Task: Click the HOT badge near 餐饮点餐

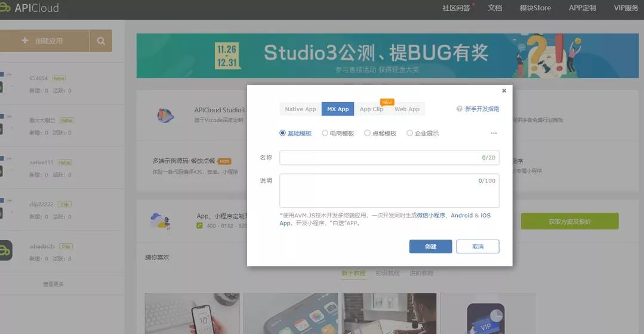Action: (224, 161)
